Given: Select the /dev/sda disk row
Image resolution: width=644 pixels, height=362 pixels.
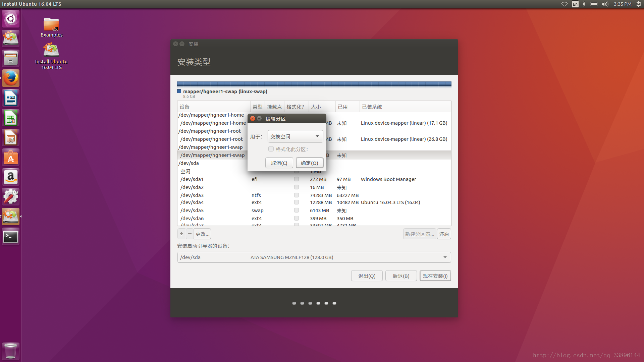Looking at the screenshot, I should (x=314, y=163).
